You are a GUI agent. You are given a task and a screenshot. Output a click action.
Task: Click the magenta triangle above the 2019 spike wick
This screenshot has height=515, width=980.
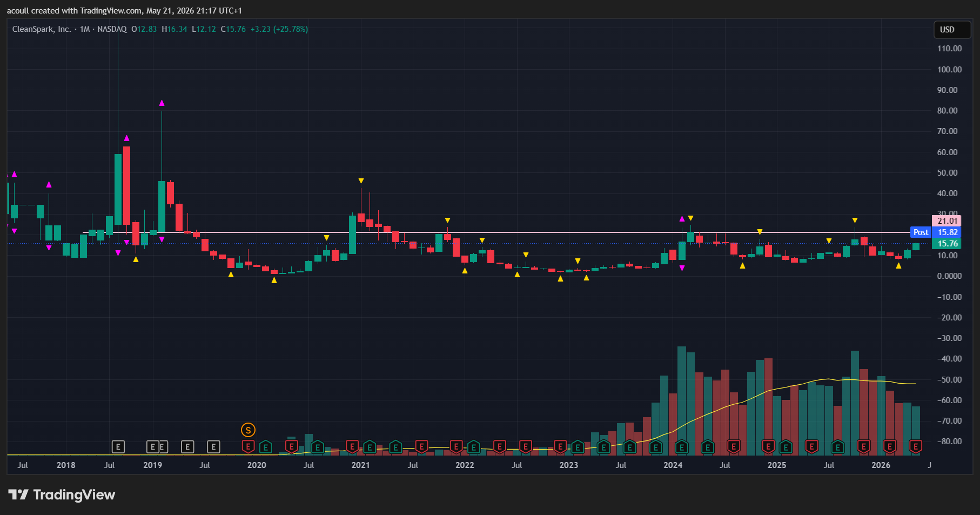point(162,103)
